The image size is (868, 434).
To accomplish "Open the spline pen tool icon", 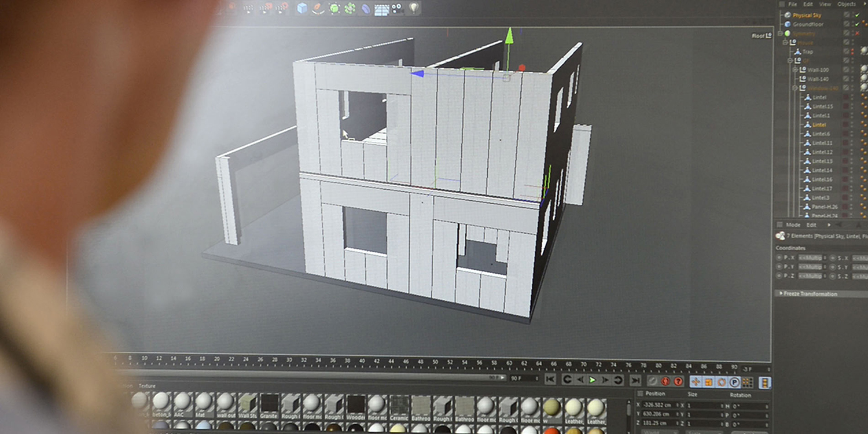I will 318,8.
